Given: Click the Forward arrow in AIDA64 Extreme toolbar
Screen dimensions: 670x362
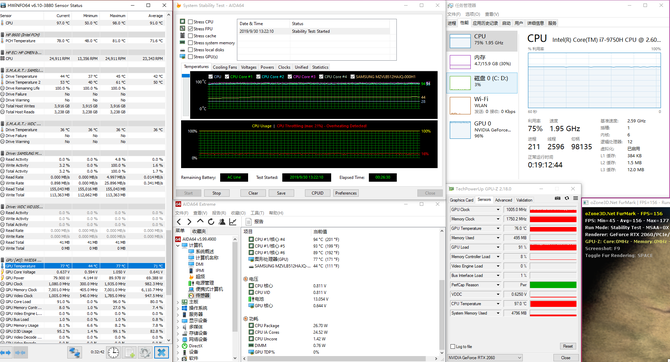Looking at the screenshot, I should point(189,221).
